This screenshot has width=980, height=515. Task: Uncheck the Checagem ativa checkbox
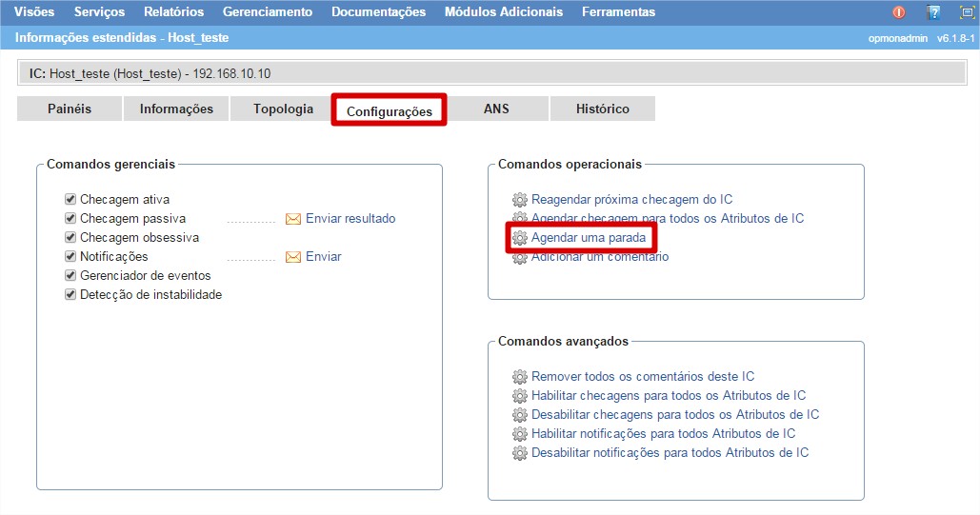click(70, 200)
